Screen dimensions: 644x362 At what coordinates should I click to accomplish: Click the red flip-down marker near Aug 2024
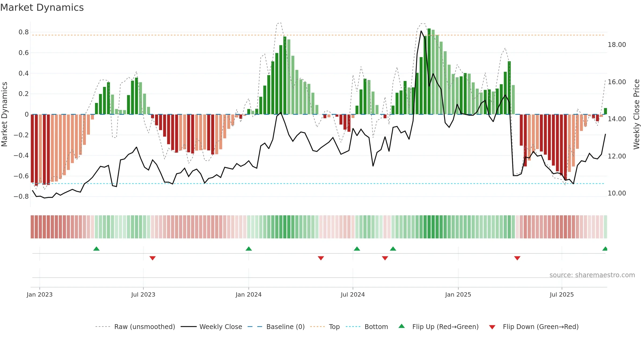point(385,258)
